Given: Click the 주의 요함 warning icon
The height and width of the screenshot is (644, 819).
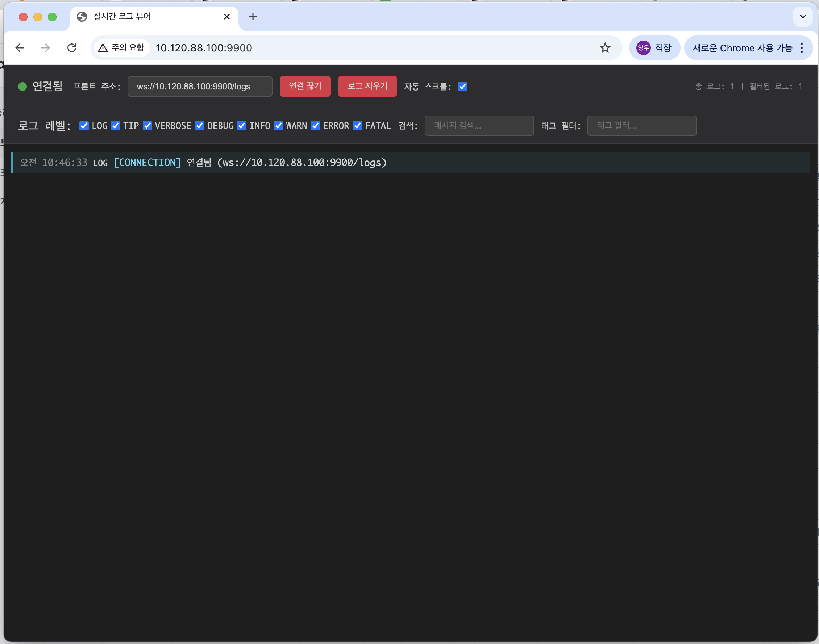Looking at the screenshot, I should [103, 47].
